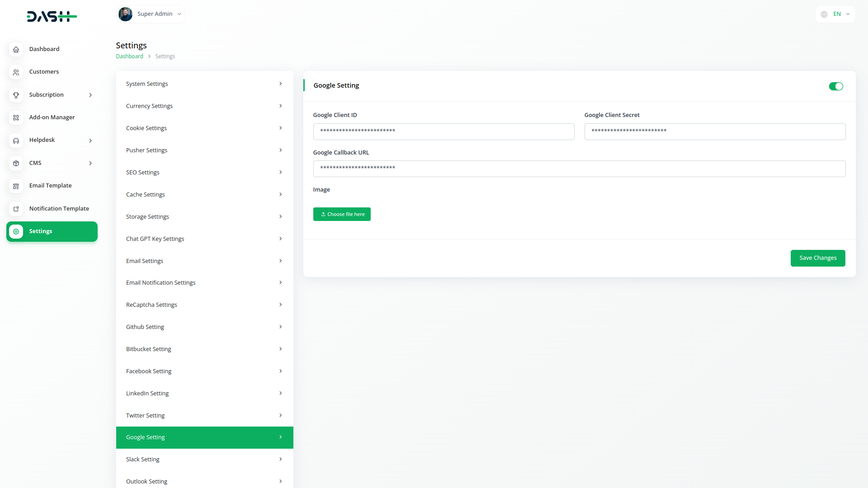
Task: Click the Settings gear icon in sidebar
Action: 16,231
